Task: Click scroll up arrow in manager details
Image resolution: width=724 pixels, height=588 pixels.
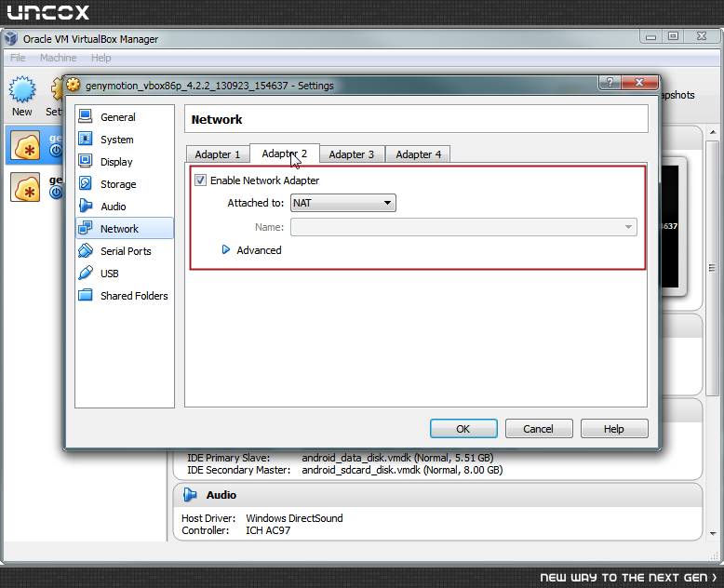Action: (713, 133)
